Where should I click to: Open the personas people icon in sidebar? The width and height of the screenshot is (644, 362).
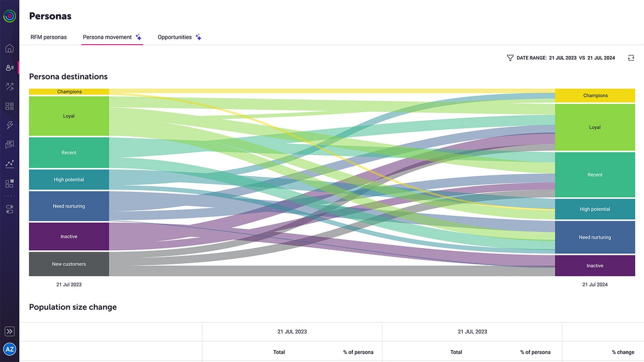coord(10,67)
